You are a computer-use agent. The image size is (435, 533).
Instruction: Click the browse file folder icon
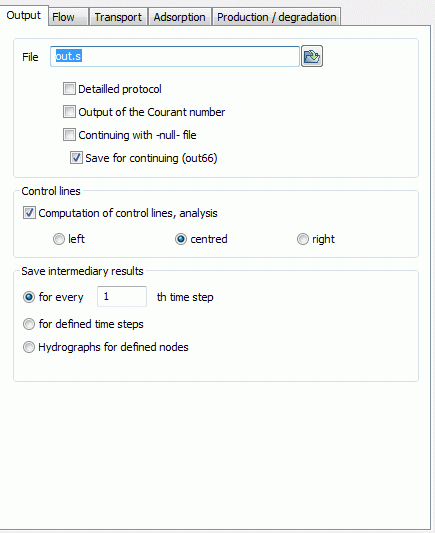[x=312, y=56]
